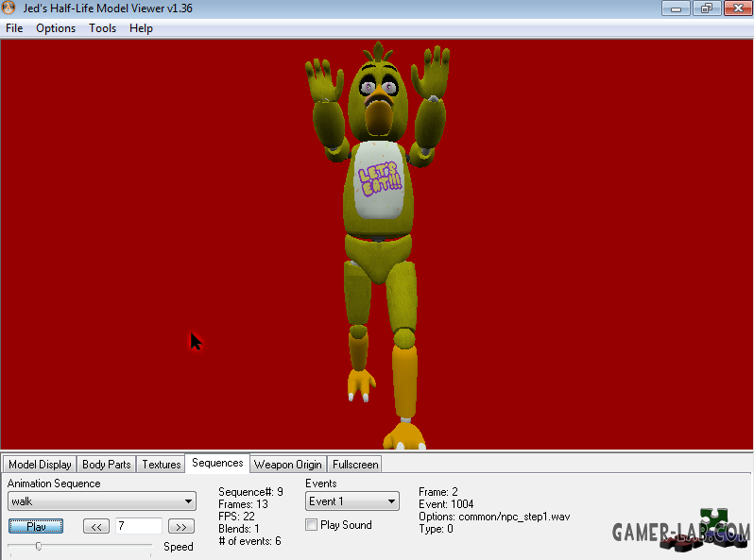This screenshot has width=754, height=560.
Task: Open the Help menu
Action: point(141,28)
